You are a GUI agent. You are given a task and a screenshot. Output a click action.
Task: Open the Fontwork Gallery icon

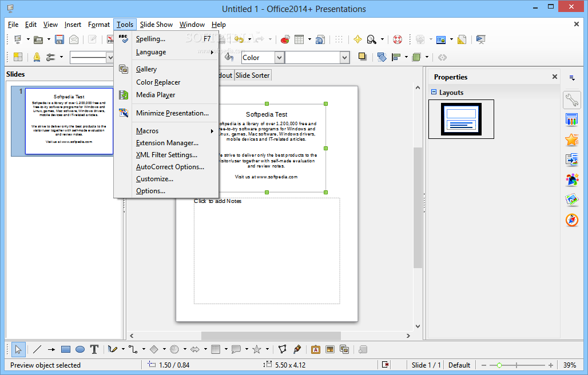(x=316, y=349)
